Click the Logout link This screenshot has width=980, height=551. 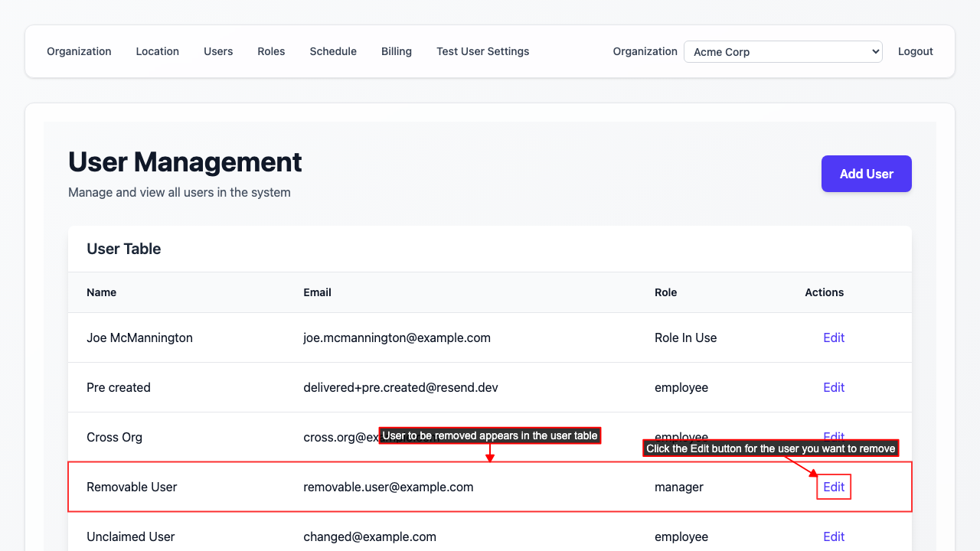[915, 51]
